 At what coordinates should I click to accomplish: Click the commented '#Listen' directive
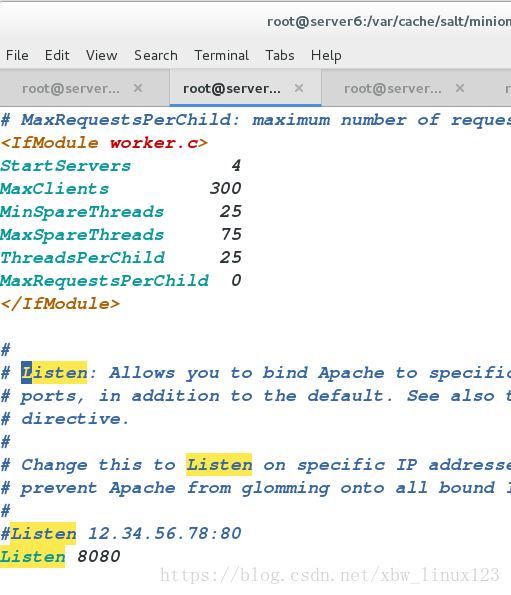38,534
